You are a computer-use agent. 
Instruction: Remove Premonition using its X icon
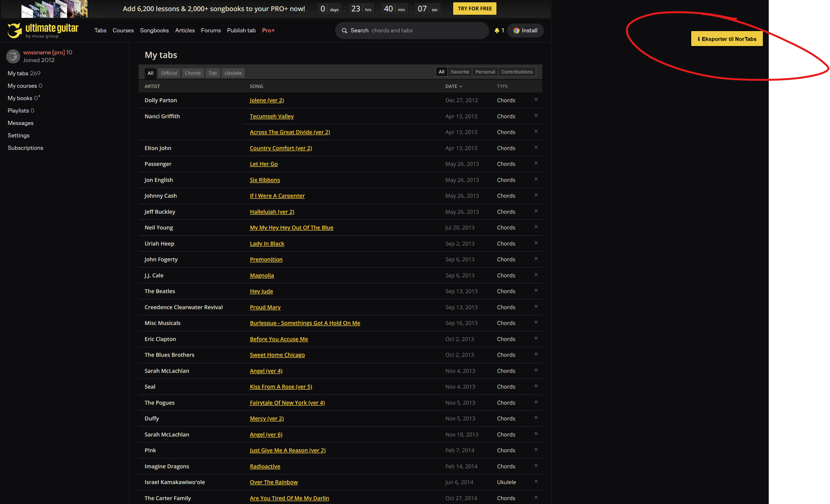pyautogui.click(x=536, y=258)
